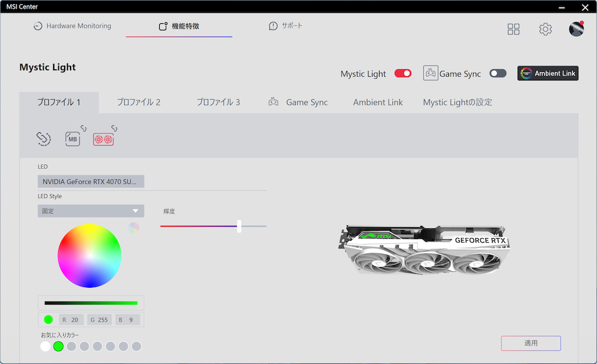
Task: Click the Ambient Link button
Action: [548, 73]
